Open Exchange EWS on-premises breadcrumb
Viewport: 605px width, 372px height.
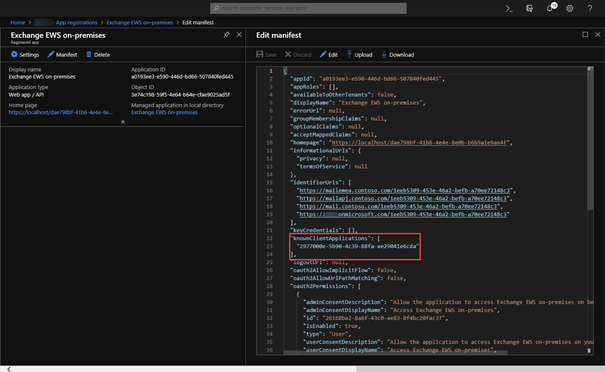point(140,22)
